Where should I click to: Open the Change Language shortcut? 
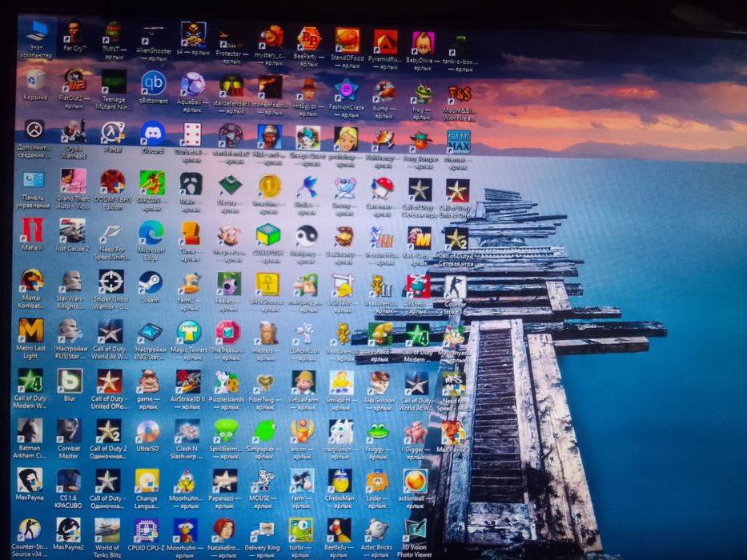(x=147, y=481)
